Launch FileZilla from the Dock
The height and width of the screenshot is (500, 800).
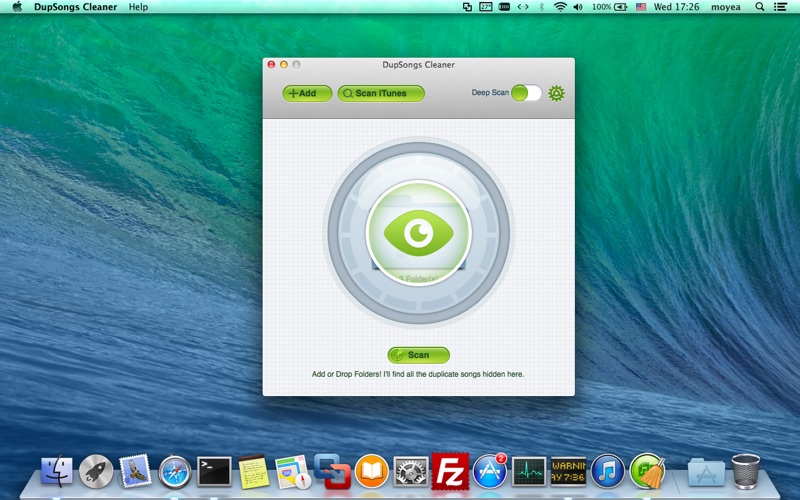(450, 471)
